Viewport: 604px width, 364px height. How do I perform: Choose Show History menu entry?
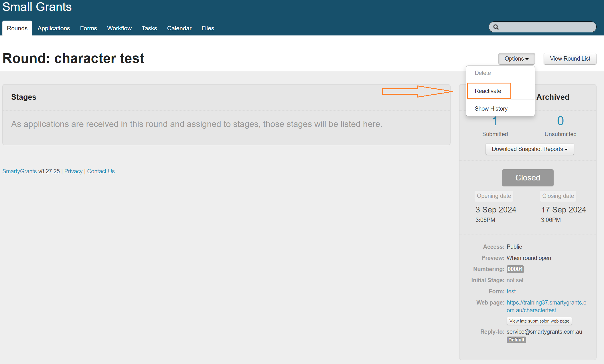click(x=491, y=109)
